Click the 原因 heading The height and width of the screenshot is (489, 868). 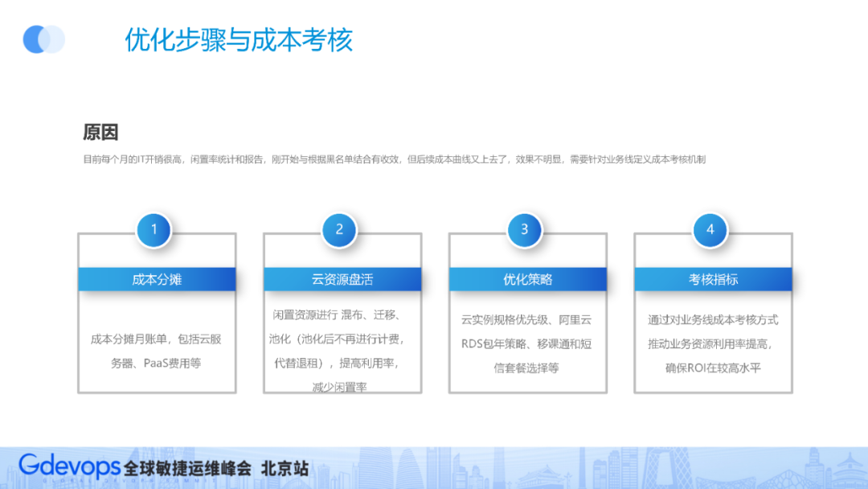click(x=100, y=133)
